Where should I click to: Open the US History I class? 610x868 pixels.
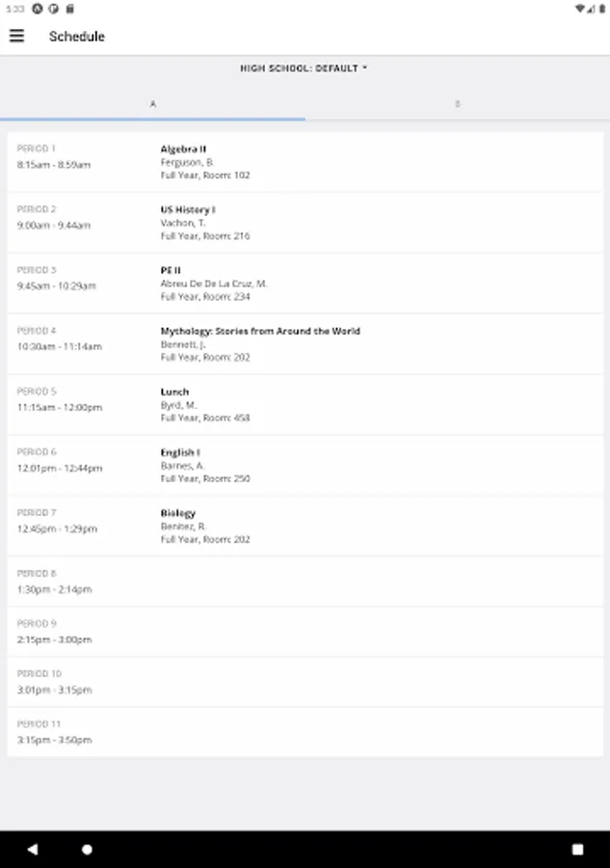point(305,223)
